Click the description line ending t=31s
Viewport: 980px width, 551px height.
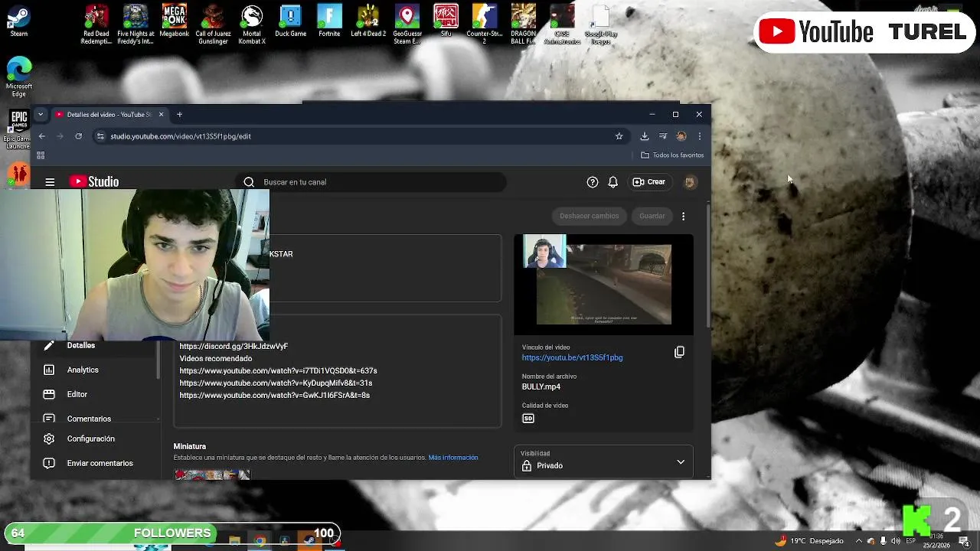(276, 383)
